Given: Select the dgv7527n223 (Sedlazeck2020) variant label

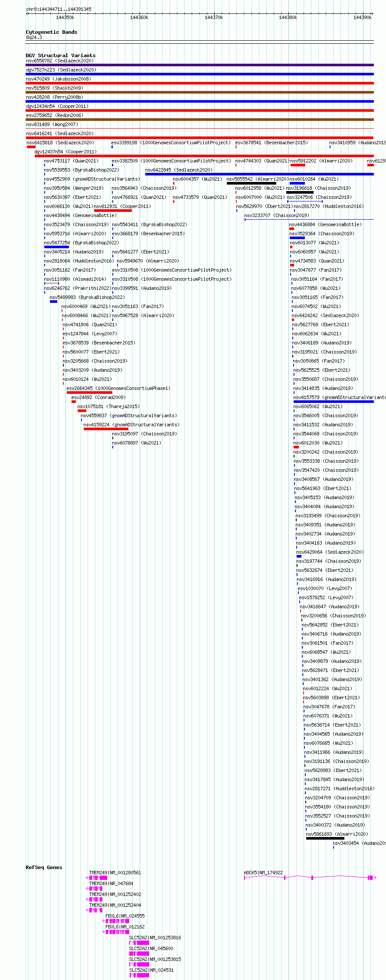Looking at the screenshot, I should pos(61,70).
